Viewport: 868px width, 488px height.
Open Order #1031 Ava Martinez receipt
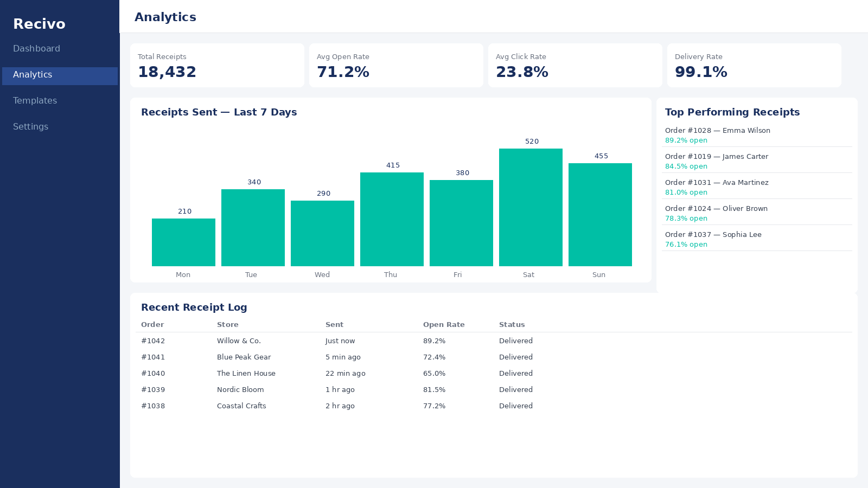(757, 187)
